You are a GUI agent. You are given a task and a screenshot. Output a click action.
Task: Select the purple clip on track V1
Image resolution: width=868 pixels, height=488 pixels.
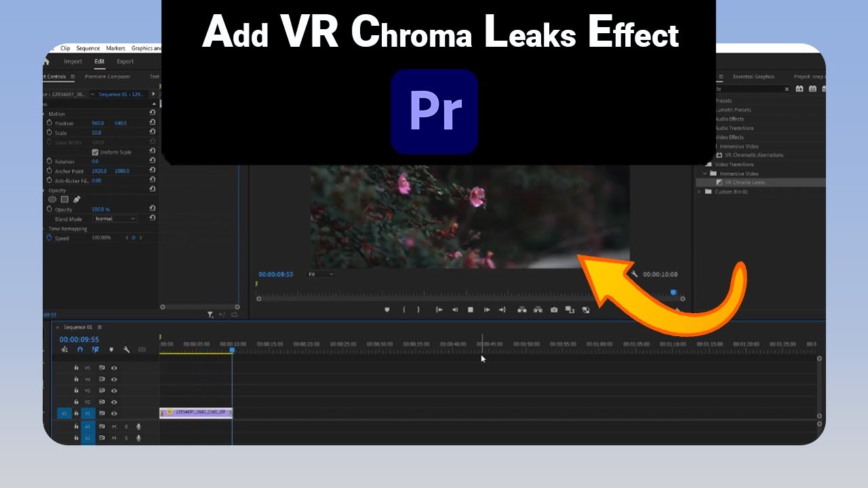(x=196, y=412)
